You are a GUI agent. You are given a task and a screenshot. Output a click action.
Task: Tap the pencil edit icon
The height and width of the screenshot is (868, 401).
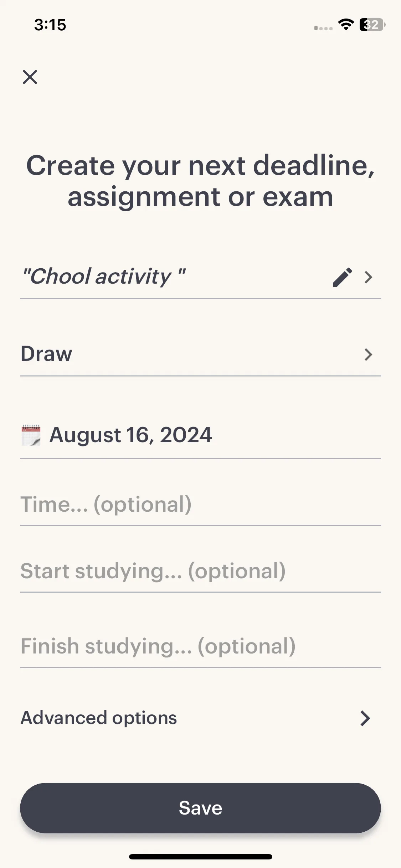click(343, 277)
